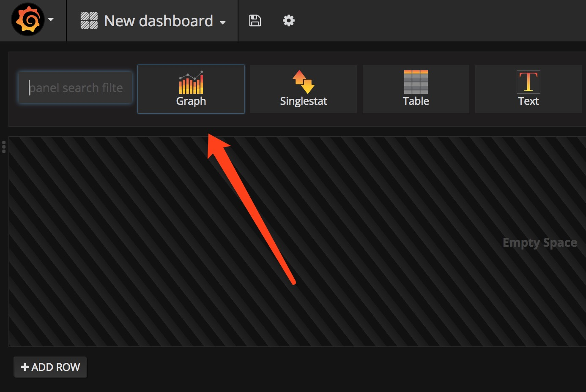Viewport: 586px width, 392px height.
Task: Select the Text panel T icon
Action: coord(528,82)
